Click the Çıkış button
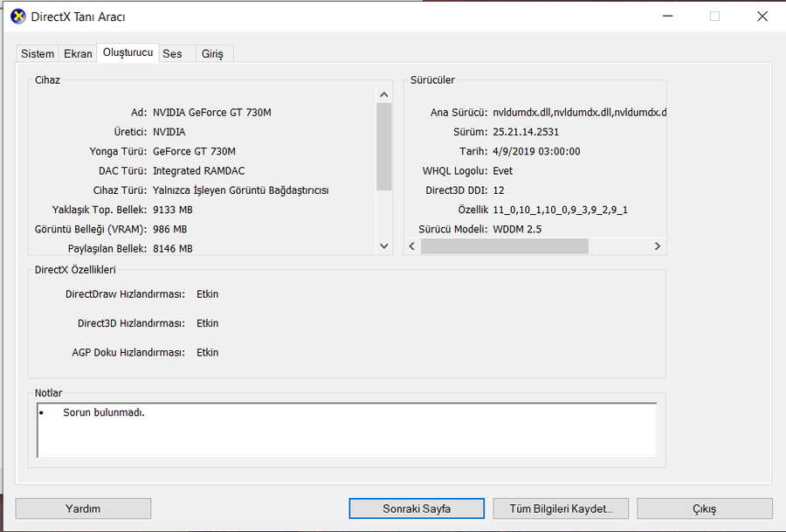The height and width of the screenshot is (532, 786). tap(705, 508)
